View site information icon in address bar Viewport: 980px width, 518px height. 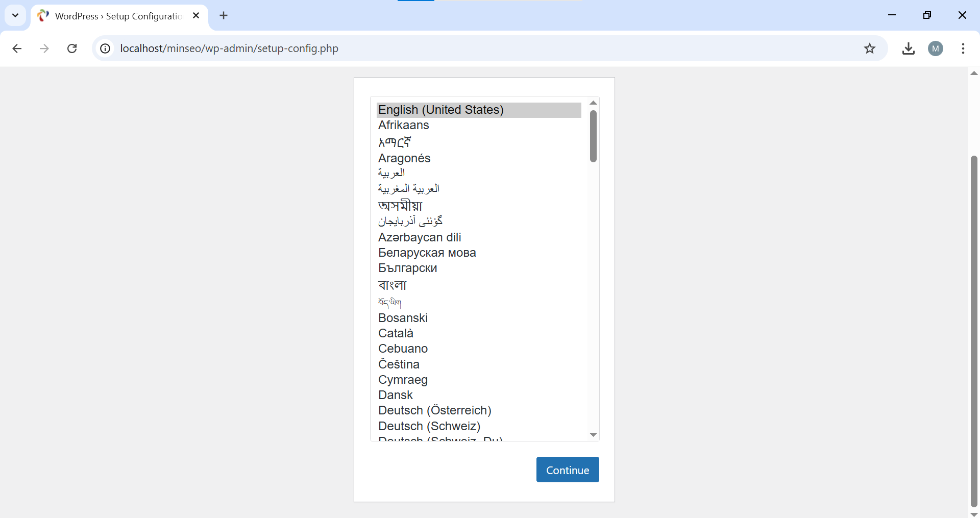coord(105,48)
